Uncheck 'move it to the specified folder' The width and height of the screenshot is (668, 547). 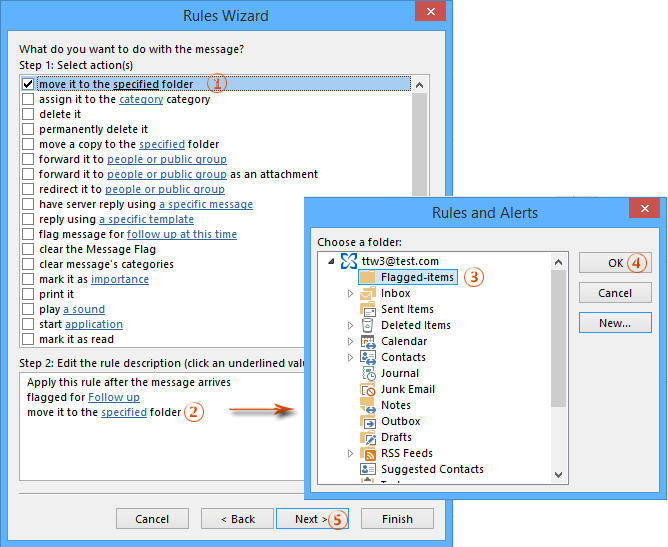coord(28,85)
